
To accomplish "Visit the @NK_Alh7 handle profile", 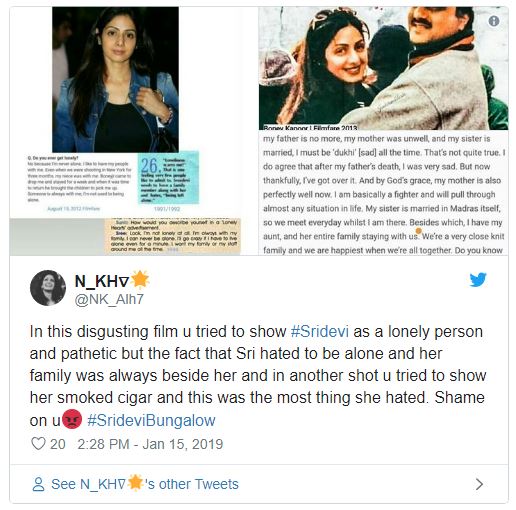I will [x=109, y=299].
